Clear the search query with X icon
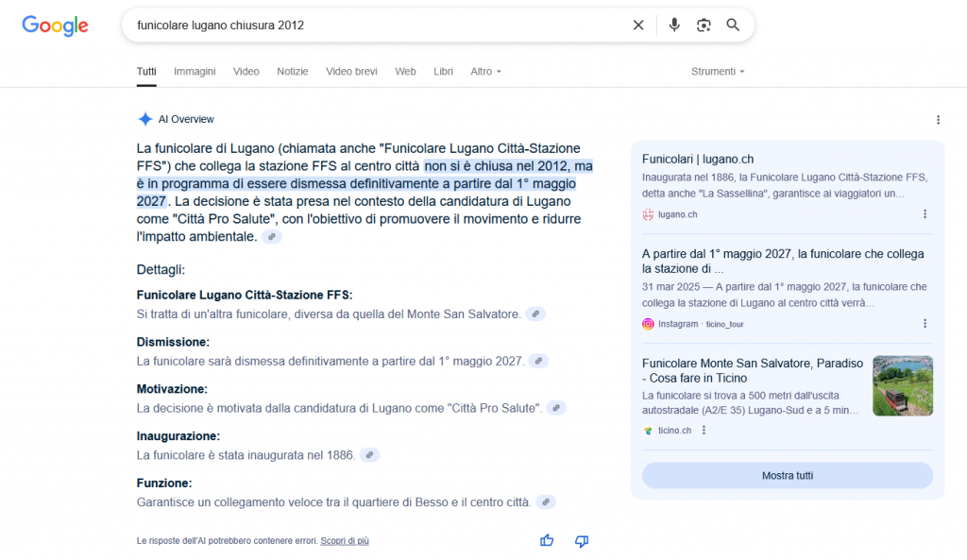This screenshot has height=560, width=967. pos(638,25)
